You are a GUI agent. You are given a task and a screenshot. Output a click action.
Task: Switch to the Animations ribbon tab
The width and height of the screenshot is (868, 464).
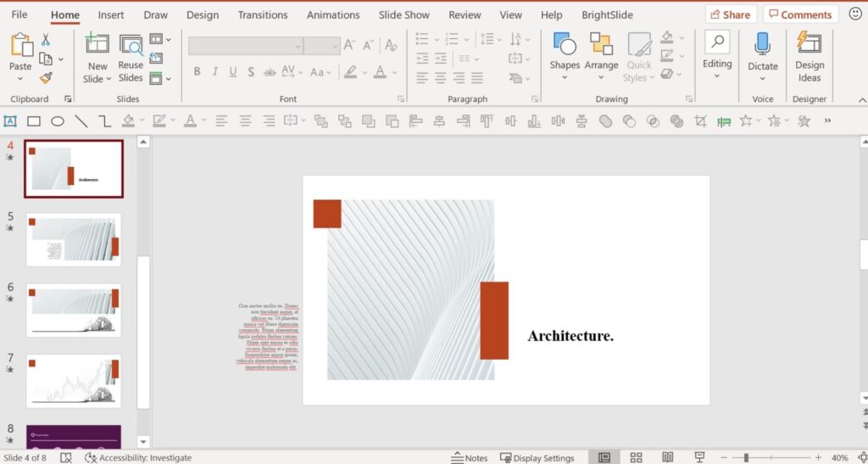click(x=332, y=15)
